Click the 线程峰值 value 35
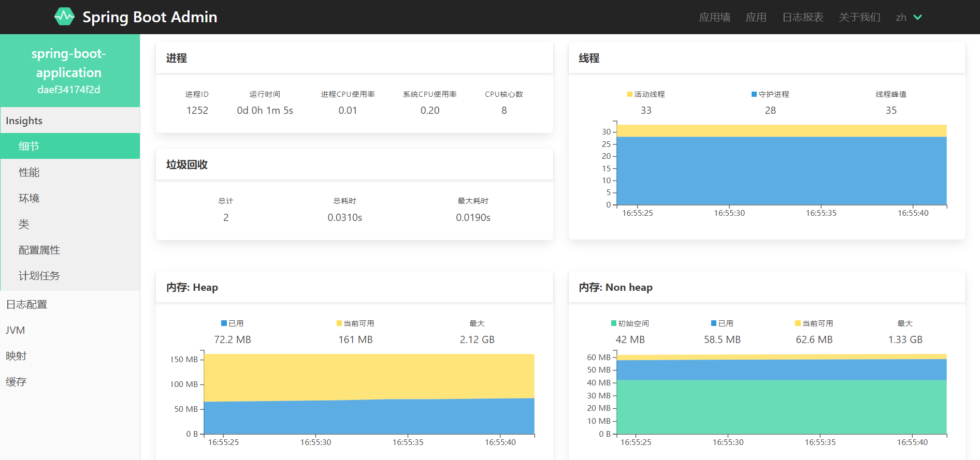 891,110
